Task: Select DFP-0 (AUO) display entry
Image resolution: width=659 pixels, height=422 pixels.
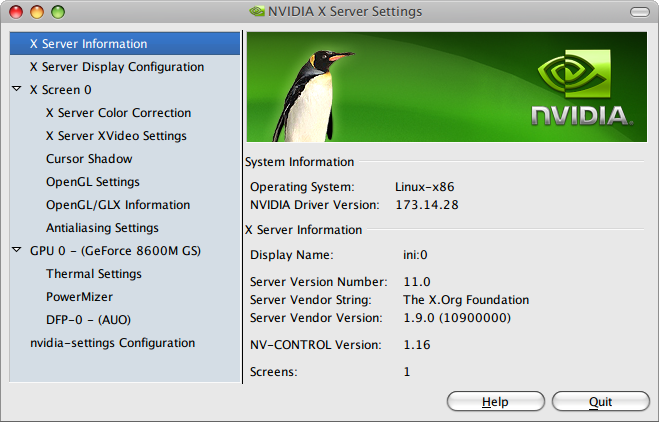Action: (89, 320)
